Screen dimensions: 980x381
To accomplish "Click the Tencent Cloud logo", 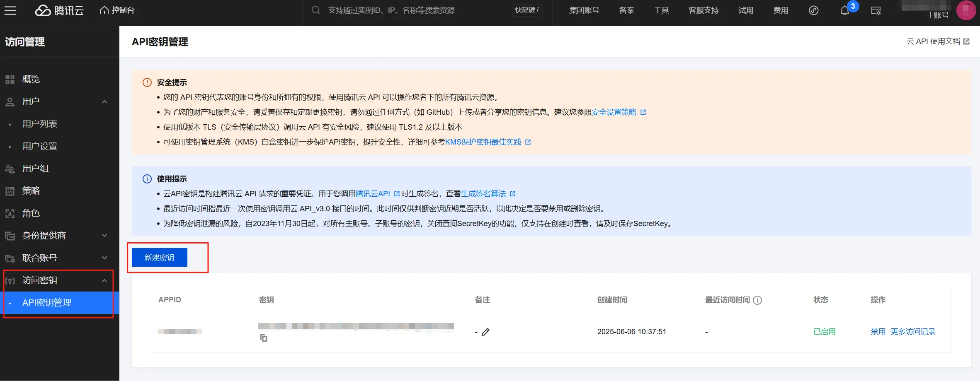I will coord(59,10).
